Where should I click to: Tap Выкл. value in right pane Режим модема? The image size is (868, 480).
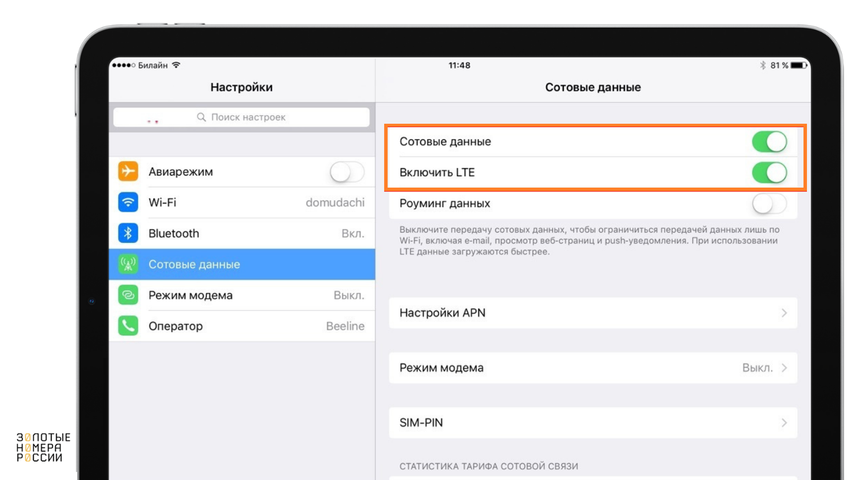[x=757, y=368]
